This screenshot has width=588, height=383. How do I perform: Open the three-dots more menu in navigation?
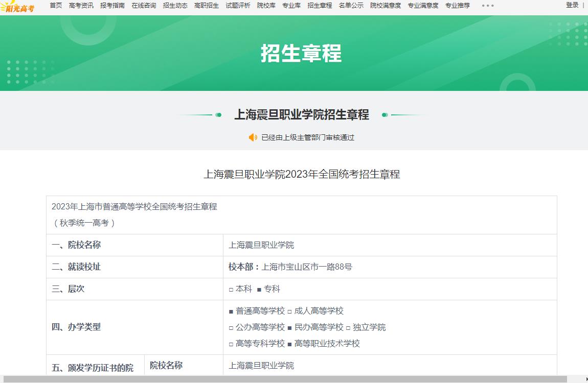pos(487,6)
